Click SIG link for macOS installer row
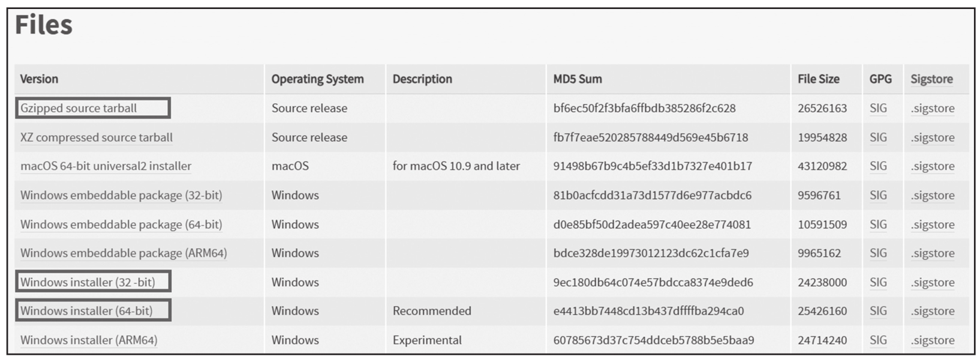Image resolution: width=980 pixels, height=359 pixels. (878, 166)
